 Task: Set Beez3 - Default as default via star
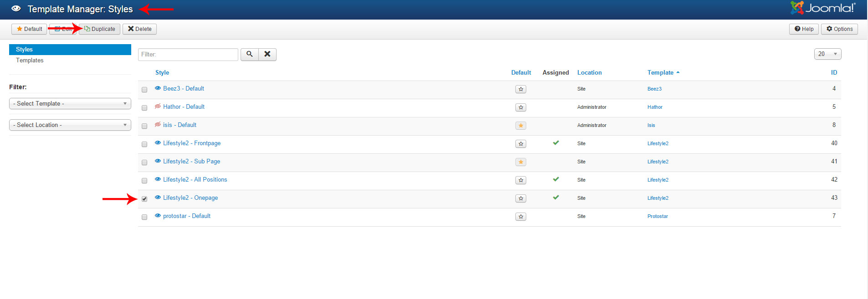[521, 89]
